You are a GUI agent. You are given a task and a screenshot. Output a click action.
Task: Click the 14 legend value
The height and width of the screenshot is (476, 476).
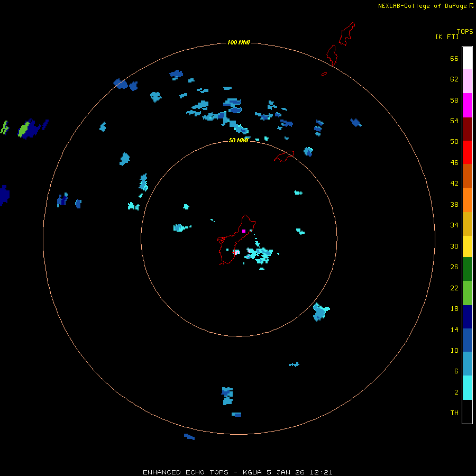454,329
